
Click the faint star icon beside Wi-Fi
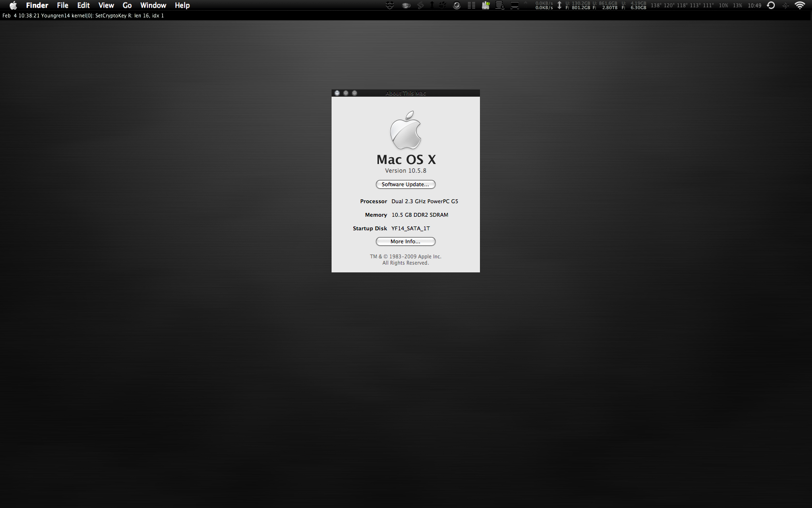click(x=785, y=5)
